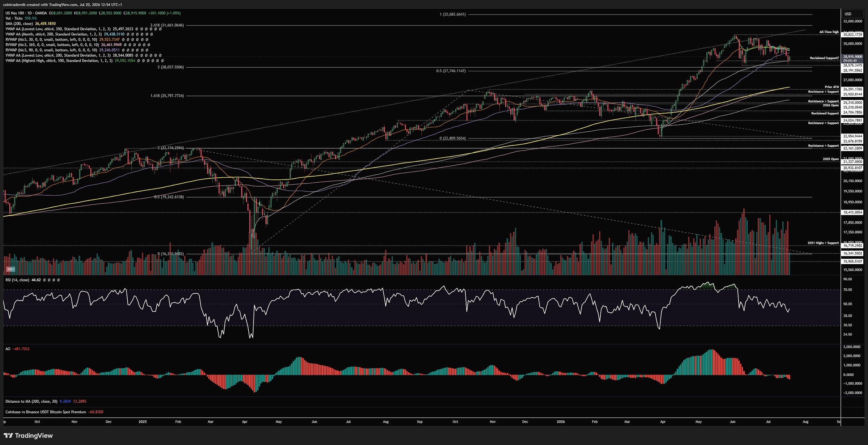Click the AO axis value 3,000.0000

[x=851, y=347]
